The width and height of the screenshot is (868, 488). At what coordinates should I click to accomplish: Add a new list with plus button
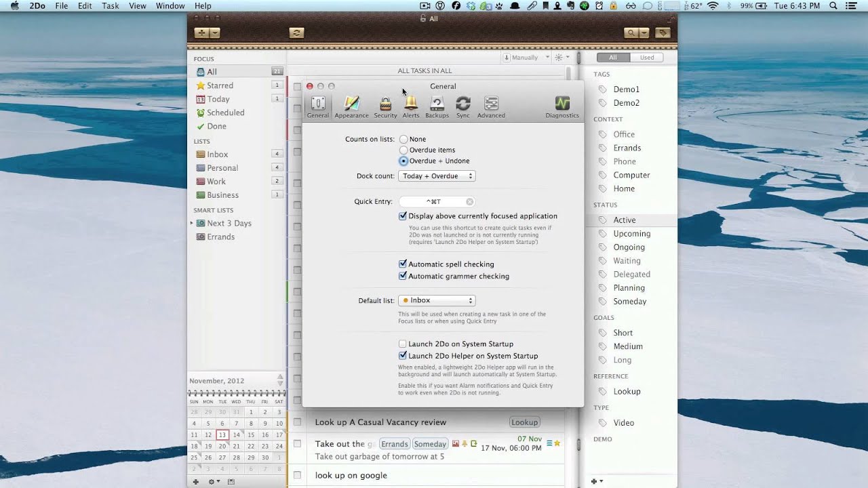point(196,481)
